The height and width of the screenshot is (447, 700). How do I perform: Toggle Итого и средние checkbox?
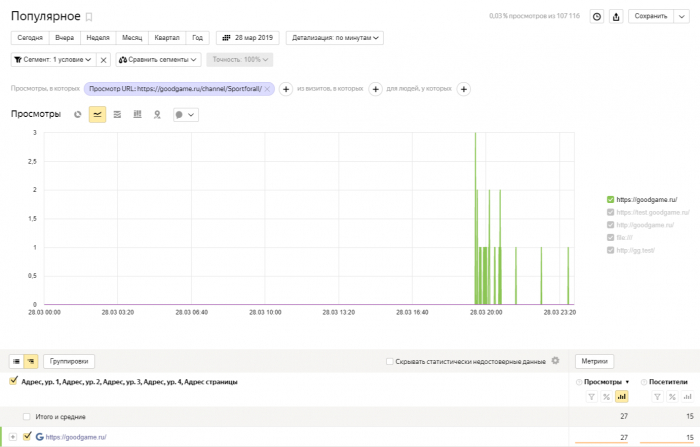[27, 417]
